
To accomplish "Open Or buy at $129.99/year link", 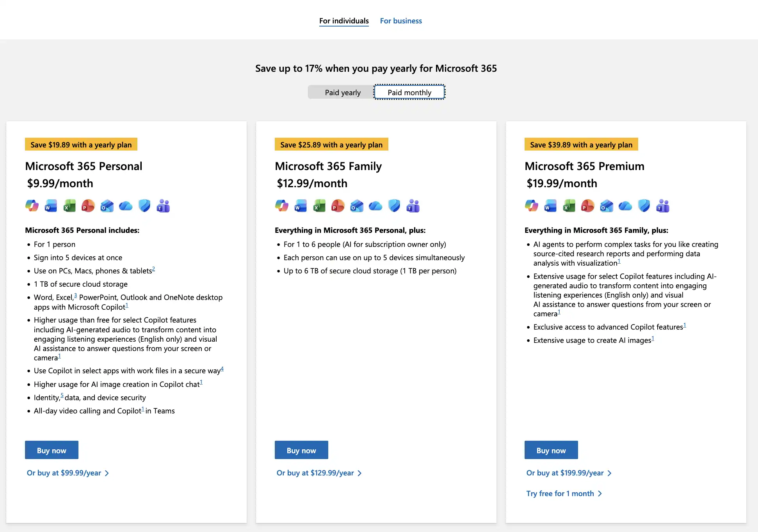I will pos(319,473).
